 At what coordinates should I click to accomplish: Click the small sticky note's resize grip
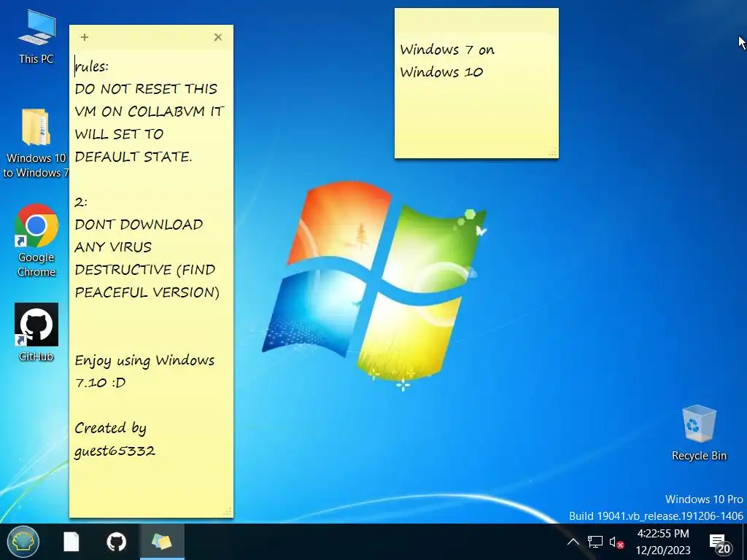(553, 153)
